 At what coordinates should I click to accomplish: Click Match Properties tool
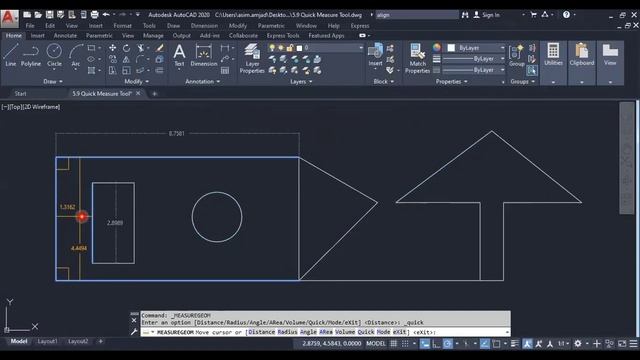417,58
